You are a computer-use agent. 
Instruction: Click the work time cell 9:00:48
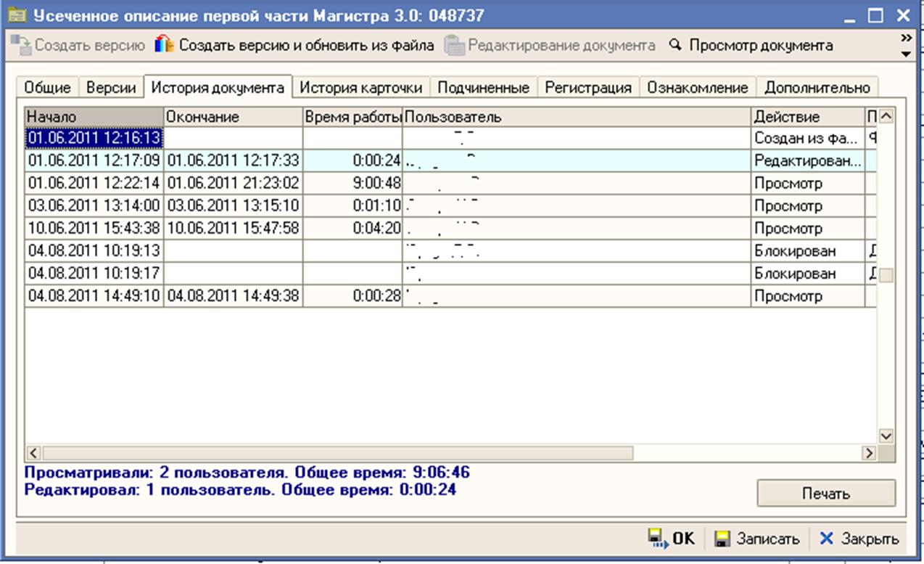click(352, 183)
